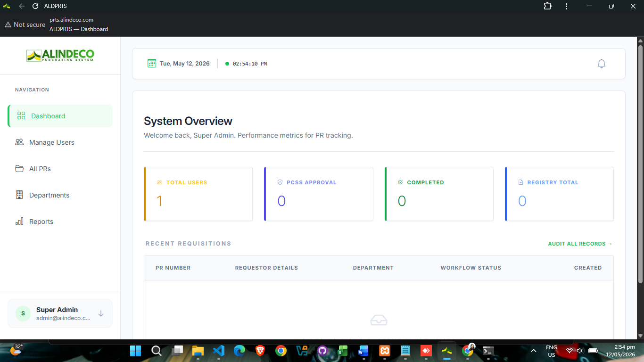This screenshot has height=362, width=644.
Task: Follow the Audit All Records link
Action: tap(580, 244)
